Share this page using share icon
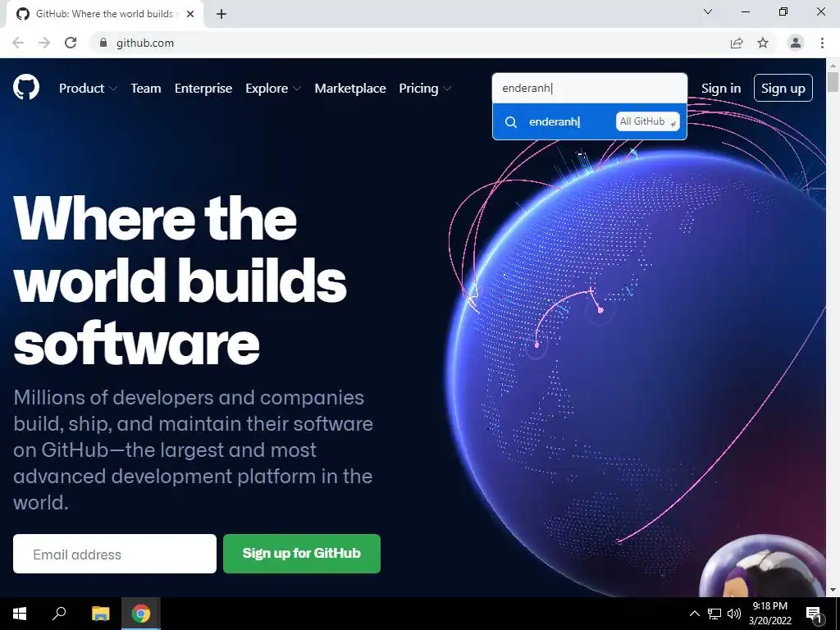 point(737,43)
